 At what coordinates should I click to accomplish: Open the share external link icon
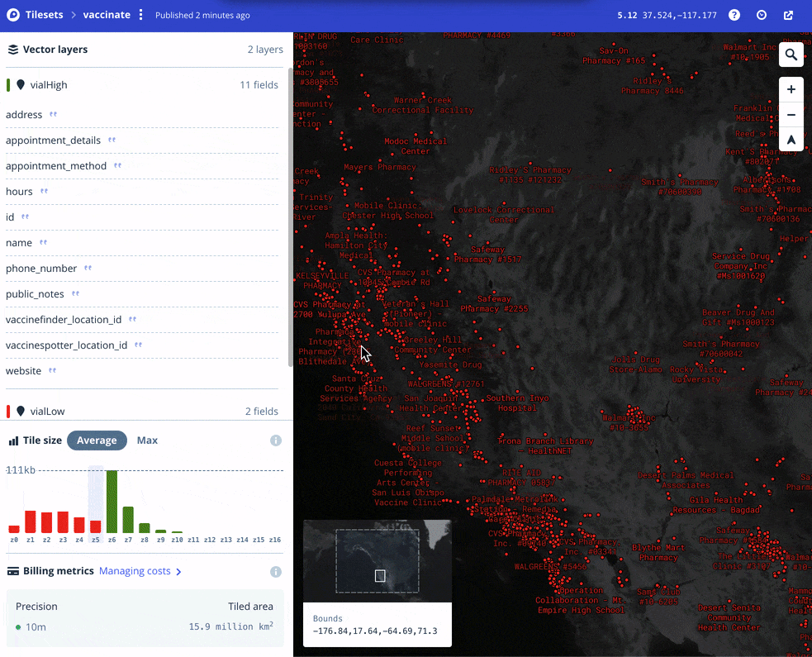tap(788, 15)
